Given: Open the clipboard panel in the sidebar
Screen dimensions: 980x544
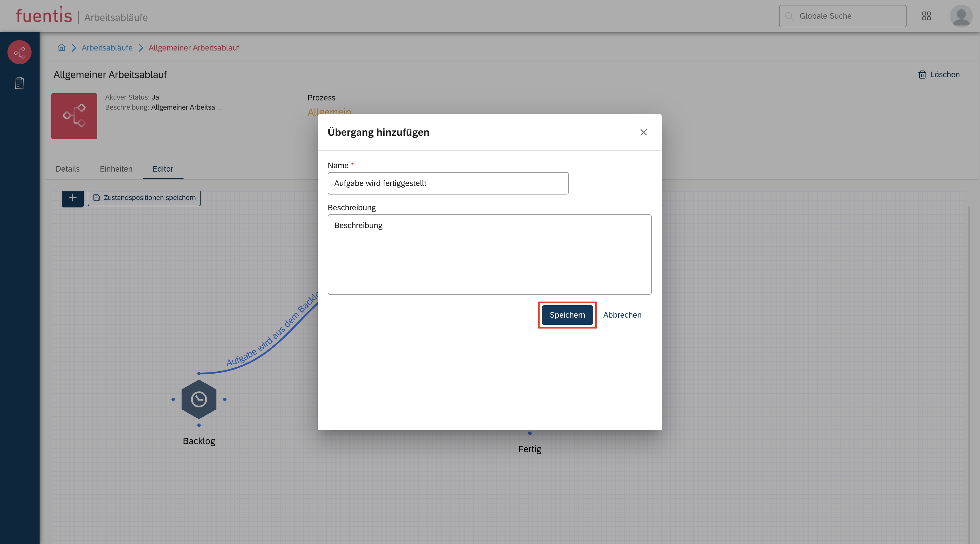Looking at the screenshot, I should pos(19,83).
